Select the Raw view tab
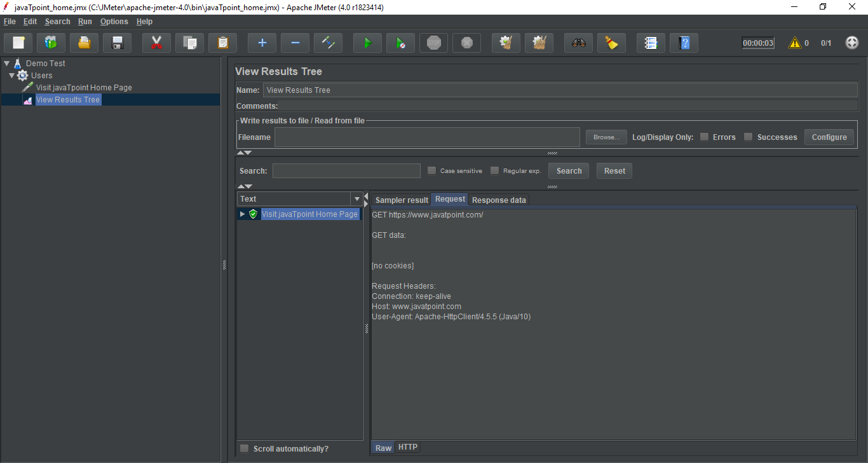 383,448
